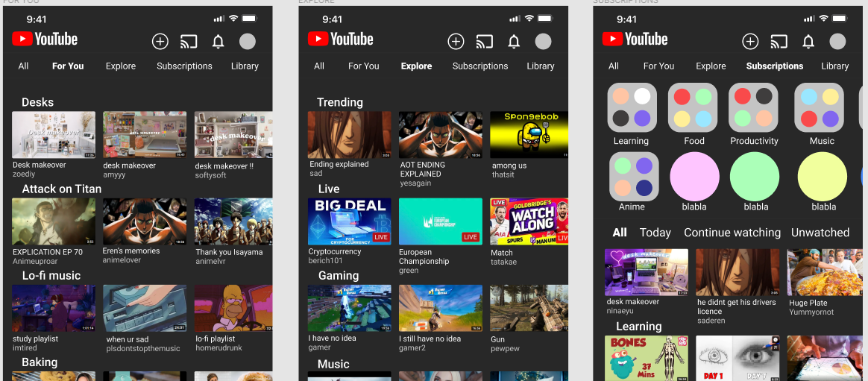Play desk makeover video by amyyy
The width and height of the screenshot is (868, 381).
[145, 134]
